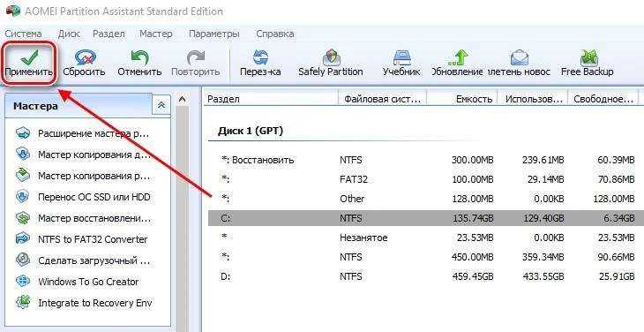Sort by Использов… column header
This screenshot has height=332, width=644.
click(x=533, y=99)
